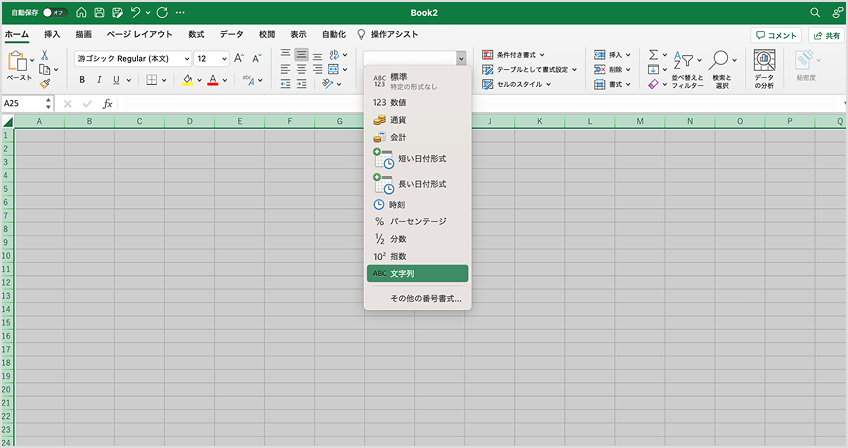
Task: Select パーセンテージ format
Action: pyautogui.click(x=418, y=221)
